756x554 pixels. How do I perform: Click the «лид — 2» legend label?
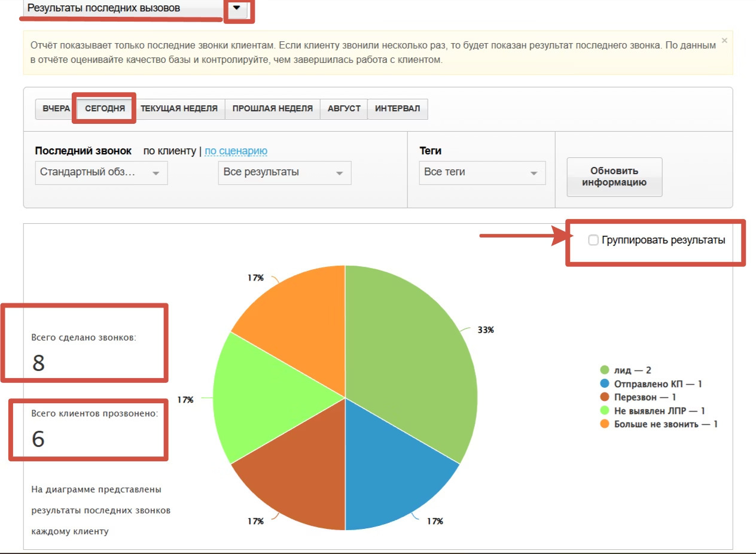[633, 370]
